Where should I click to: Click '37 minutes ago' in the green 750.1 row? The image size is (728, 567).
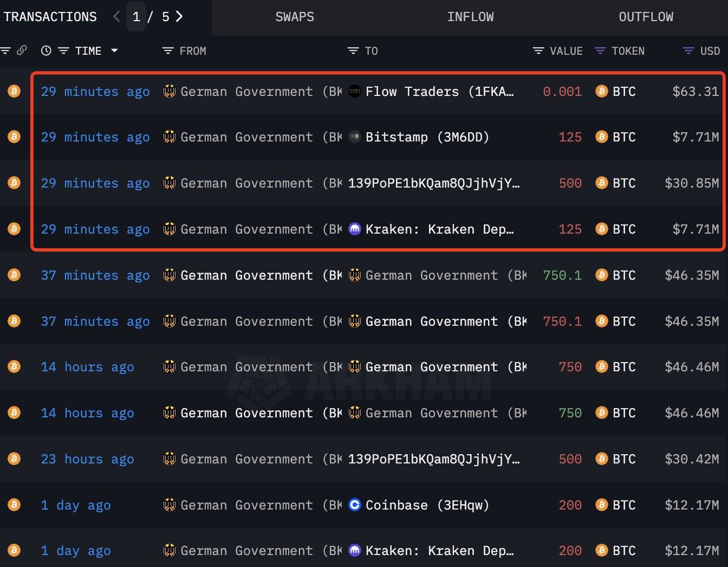[x=95, y=275]
